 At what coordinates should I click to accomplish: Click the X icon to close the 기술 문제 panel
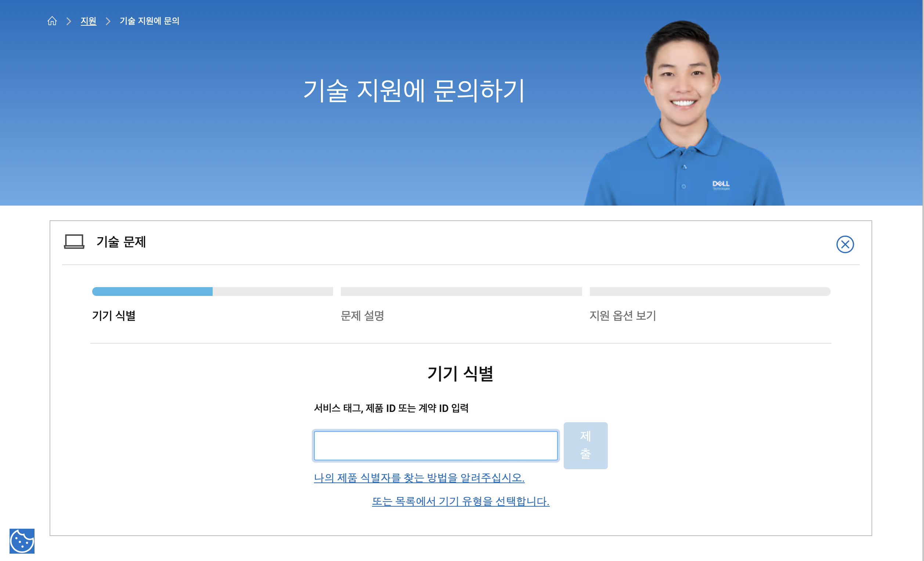[x=846, y=244]
